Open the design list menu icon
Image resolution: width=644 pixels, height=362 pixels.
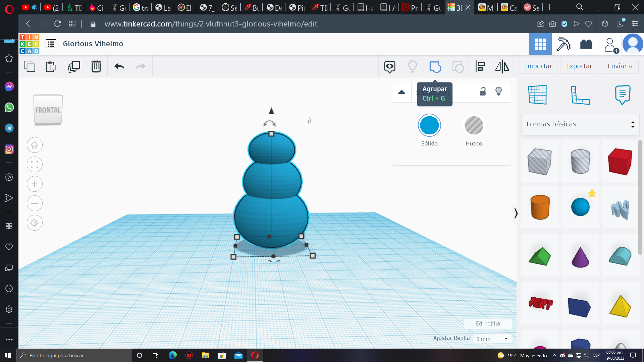click(51, 44)
